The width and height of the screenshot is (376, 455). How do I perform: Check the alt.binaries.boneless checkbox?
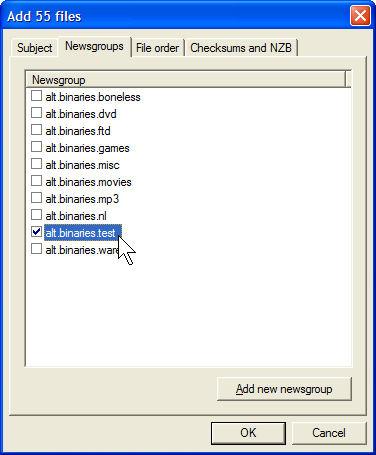[36, 96]
